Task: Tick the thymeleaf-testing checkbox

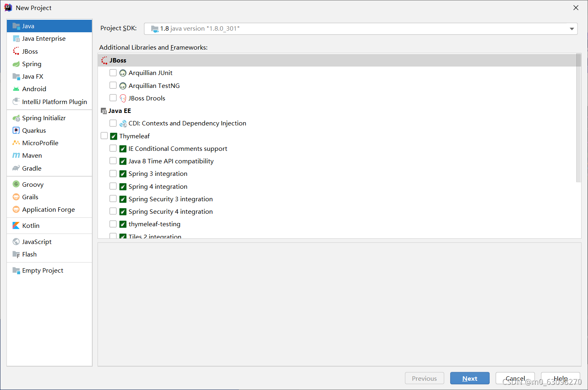Action: tap(113, 224)
